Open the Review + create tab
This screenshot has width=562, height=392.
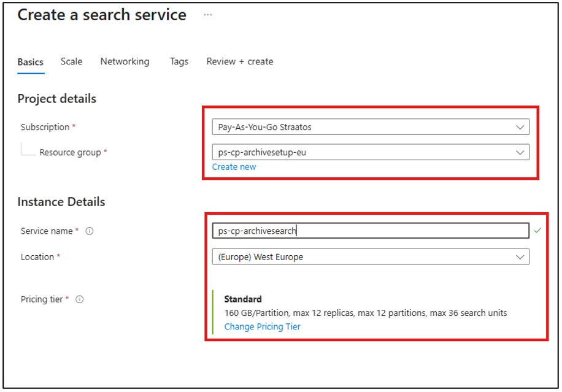pyautogui.click(x=239, y=61)
